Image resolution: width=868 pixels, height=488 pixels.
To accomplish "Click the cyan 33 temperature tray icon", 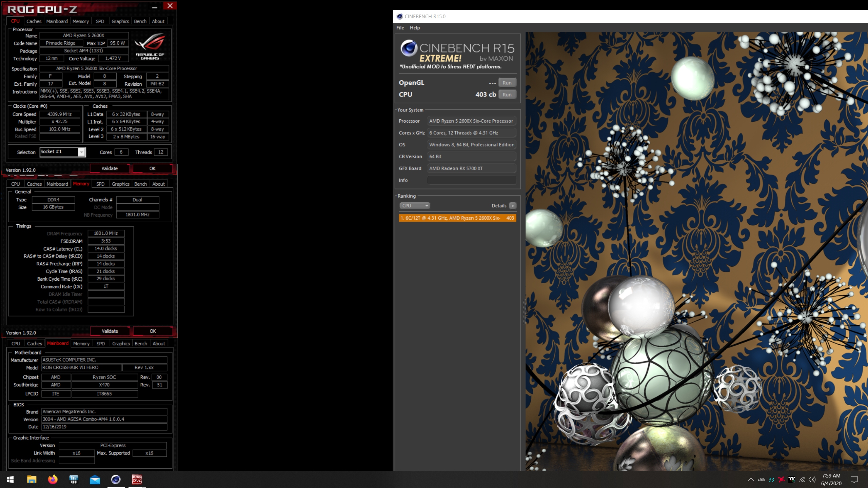I will point(771,480).
